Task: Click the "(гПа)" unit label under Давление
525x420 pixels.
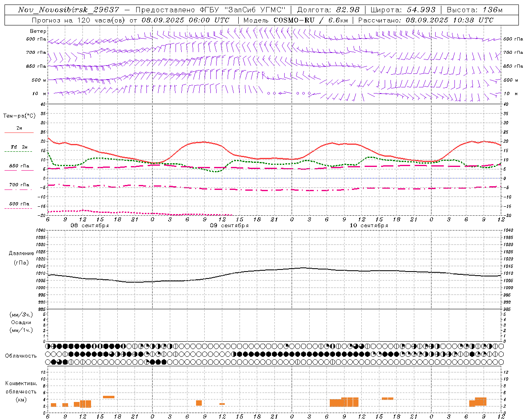Action: coord(21,262)
